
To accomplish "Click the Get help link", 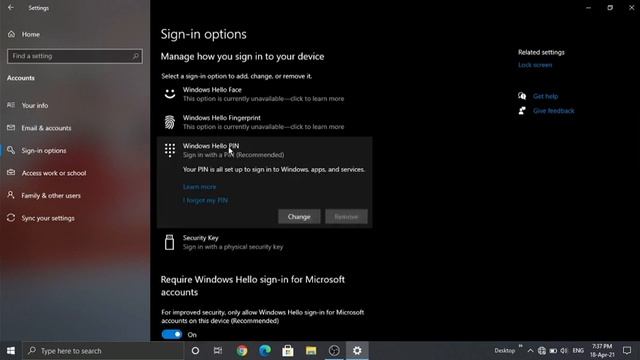I will tap(545, 96).
